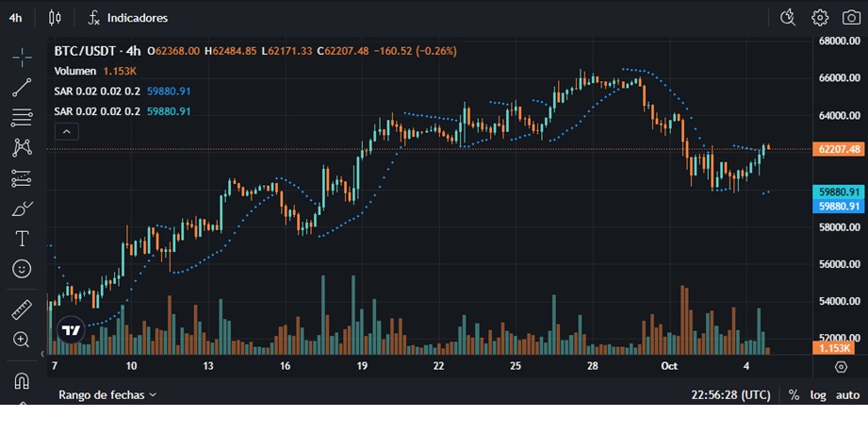Viewport: 868px width, 434px height.
Task: Click the 7 date on time axis
Action: (54, 366)
